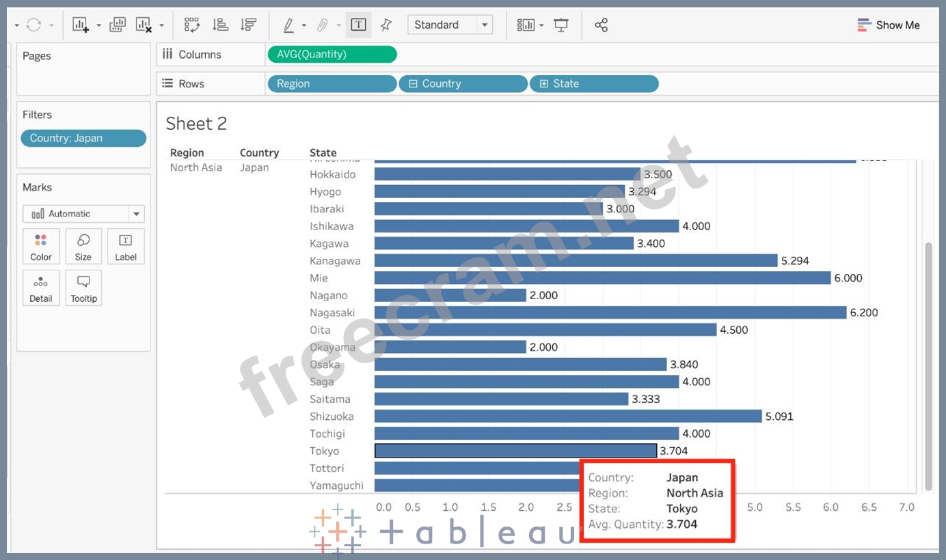Open the Highlight pen tool
This screenshot has height=560, width=946.
[288, 25]
